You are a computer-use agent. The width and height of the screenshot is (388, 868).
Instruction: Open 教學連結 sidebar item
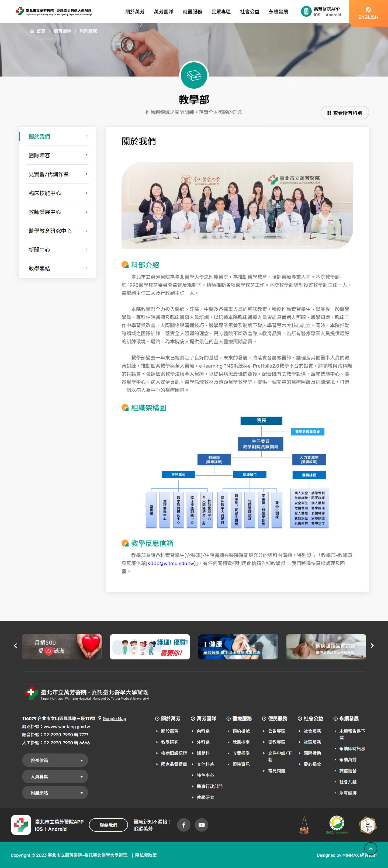point(58,269)
